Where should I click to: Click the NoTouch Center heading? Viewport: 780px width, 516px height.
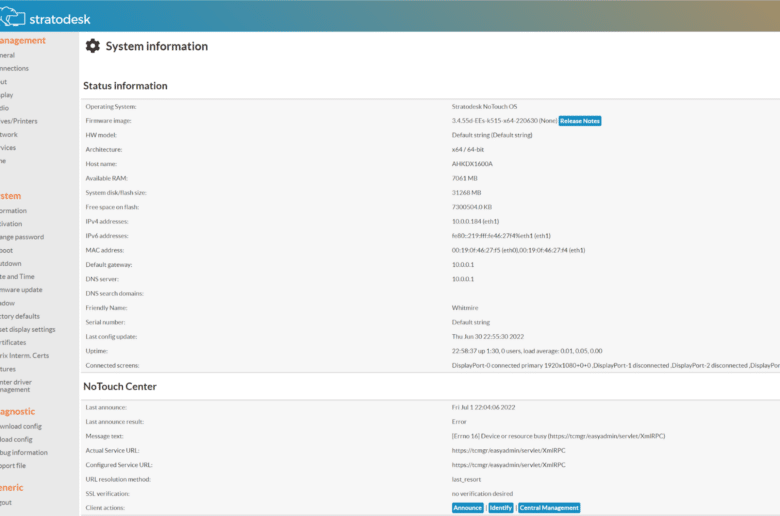point(120,387)
